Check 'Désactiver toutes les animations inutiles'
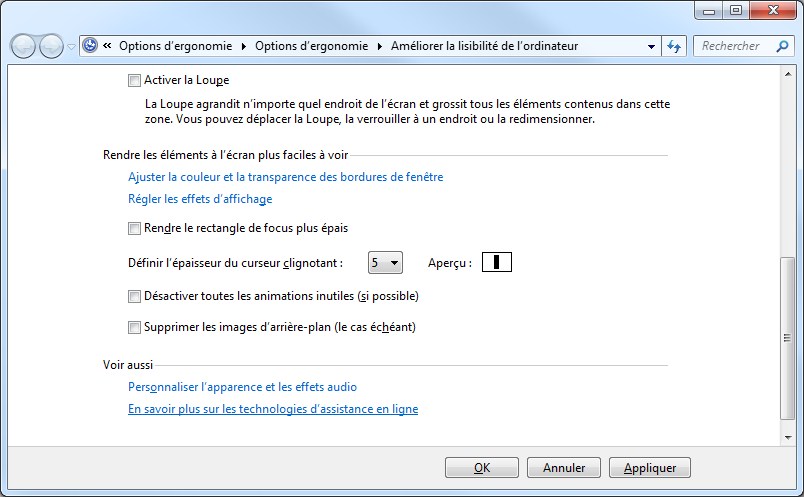This screenshot has width=804, height=497. [x=135, y=296]
